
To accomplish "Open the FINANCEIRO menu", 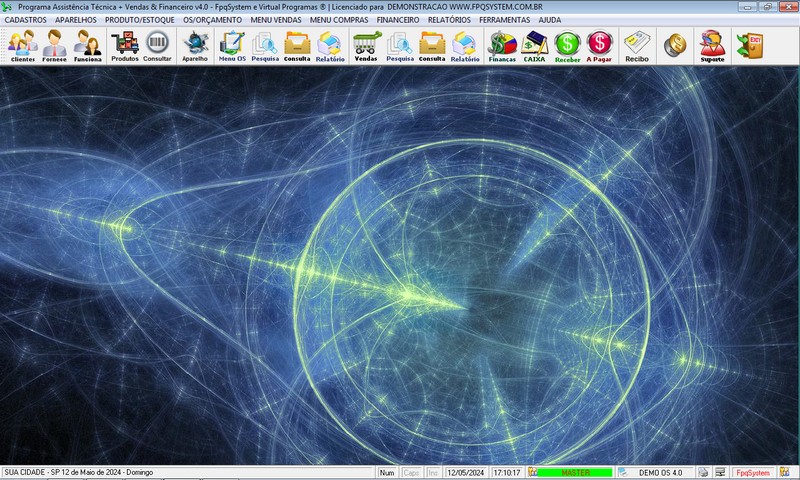I will 397,20.
